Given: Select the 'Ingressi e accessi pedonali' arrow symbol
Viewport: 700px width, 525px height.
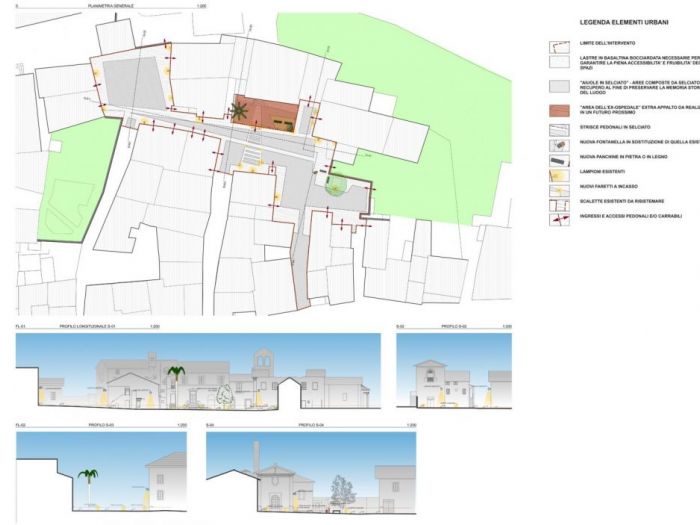Looking at the screenshot, I should (559, 220).
